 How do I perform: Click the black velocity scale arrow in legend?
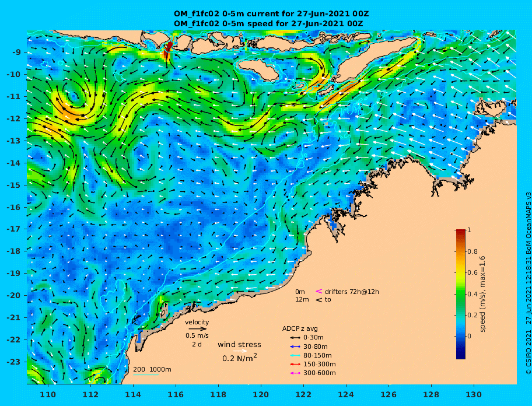[198, 328]
